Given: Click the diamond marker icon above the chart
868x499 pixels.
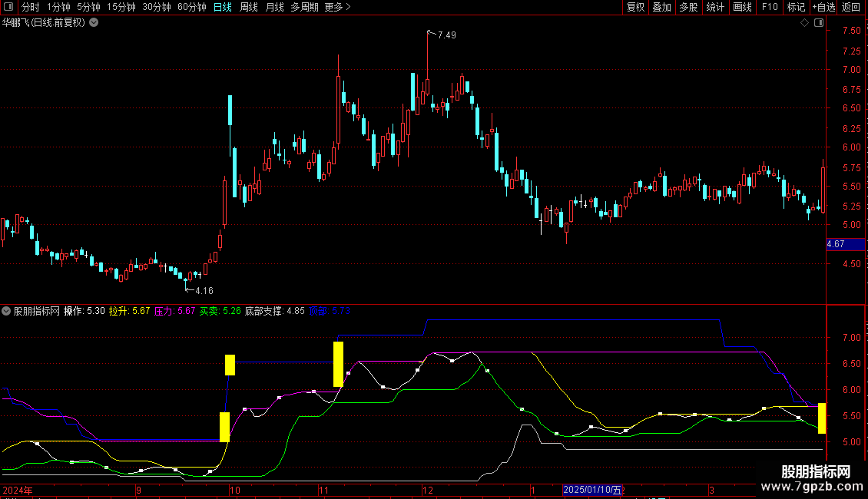Looking at the screenshot, I should point(805,23).
